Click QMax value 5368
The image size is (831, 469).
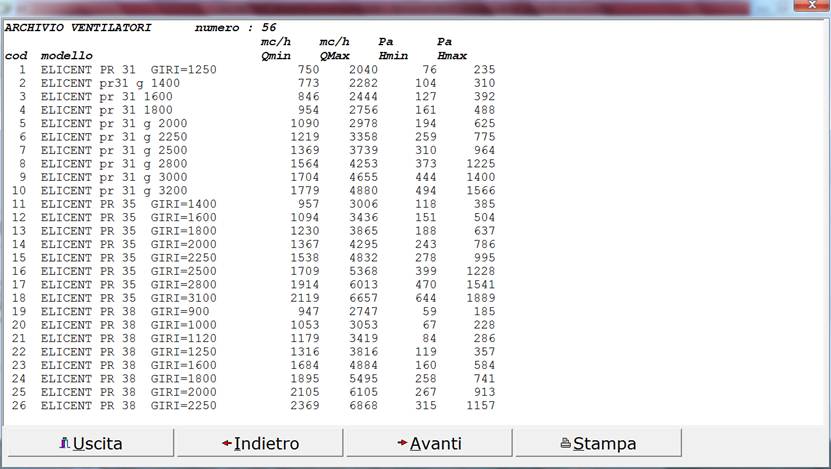(364, 271)
